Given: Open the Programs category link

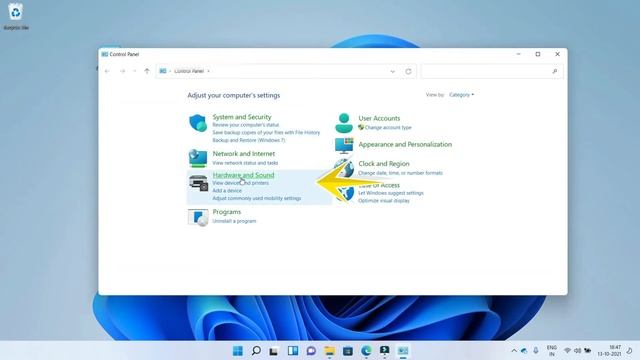Looking at the screenshot, I should (x=227, y=212).
